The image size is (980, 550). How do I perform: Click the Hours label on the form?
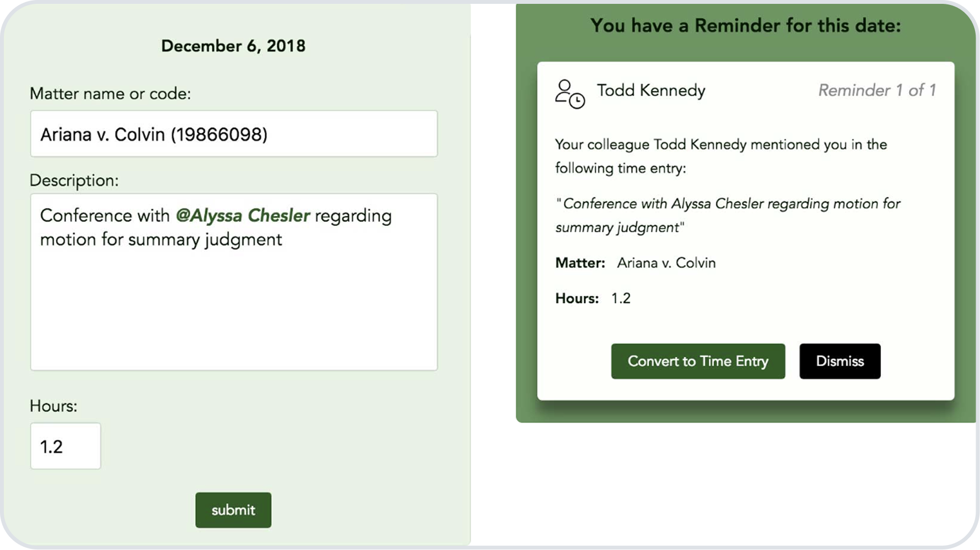(x=52, y=406)
